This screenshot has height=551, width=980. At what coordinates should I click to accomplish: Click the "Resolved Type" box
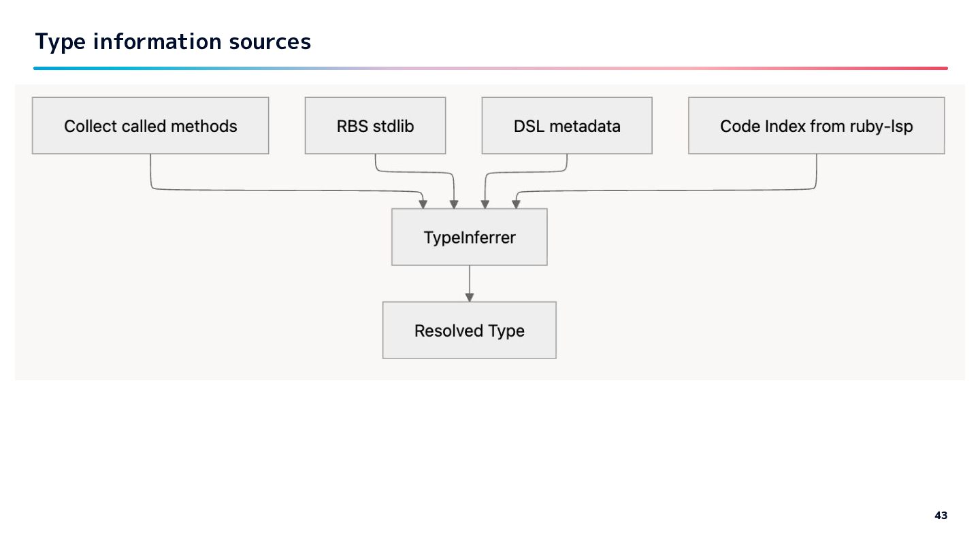[x=470, y=331]
